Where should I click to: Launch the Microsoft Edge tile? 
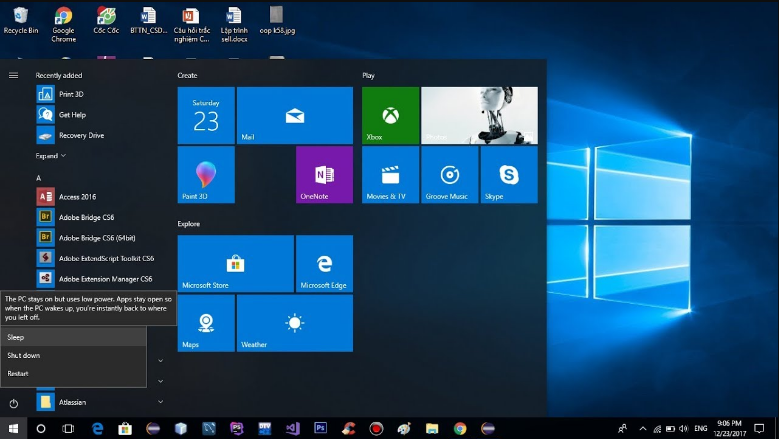324,264
